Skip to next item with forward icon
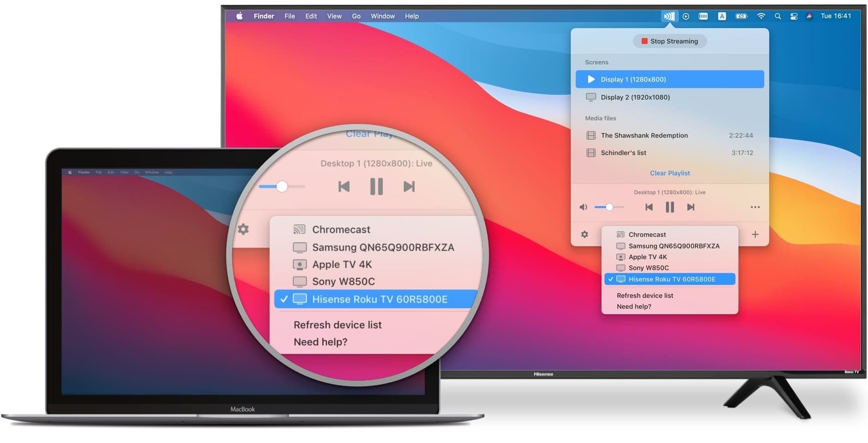868x443 pixels. tap(691, 207)
